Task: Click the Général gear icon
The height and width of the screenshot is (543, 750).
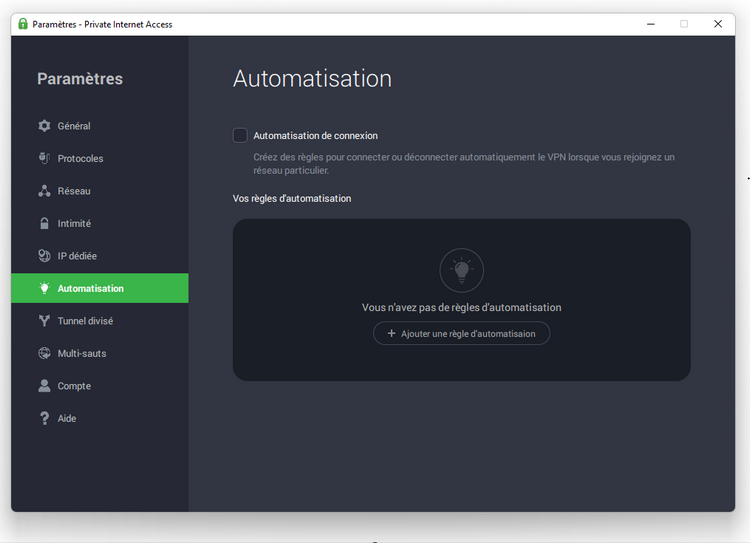Action: (44, 126)
